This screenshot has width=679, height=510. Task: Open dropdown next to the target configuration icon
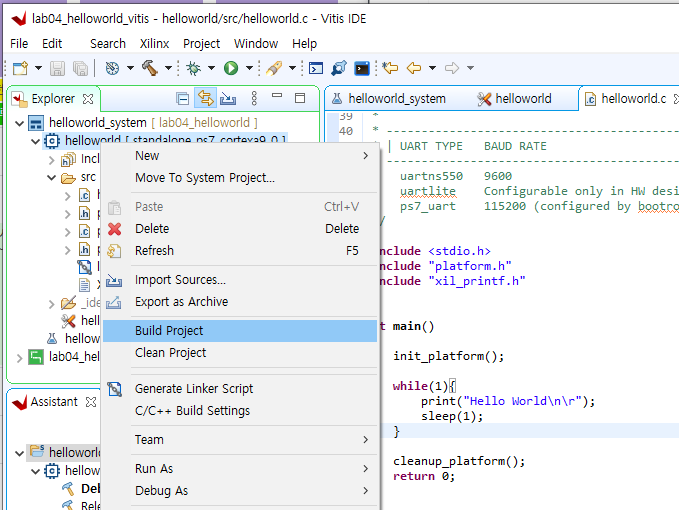pyautogui.click(x=130, y=68)
